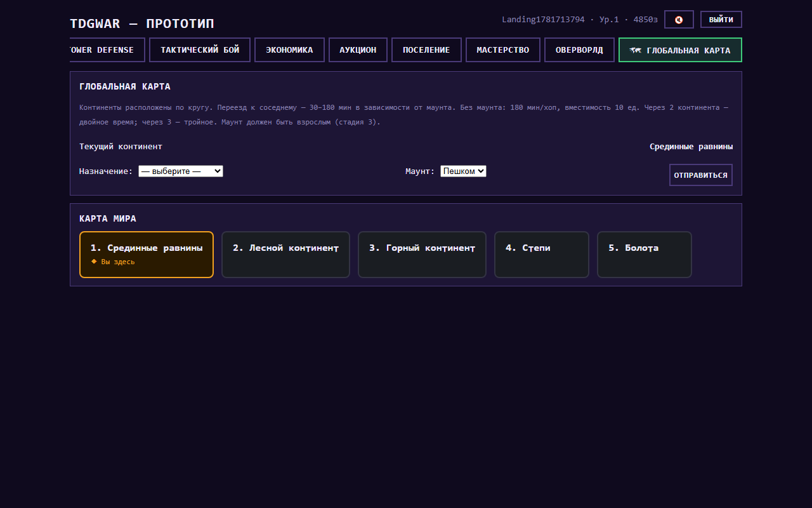Select the ПОСЕЛЕНИЕ tab

point(426,50)
